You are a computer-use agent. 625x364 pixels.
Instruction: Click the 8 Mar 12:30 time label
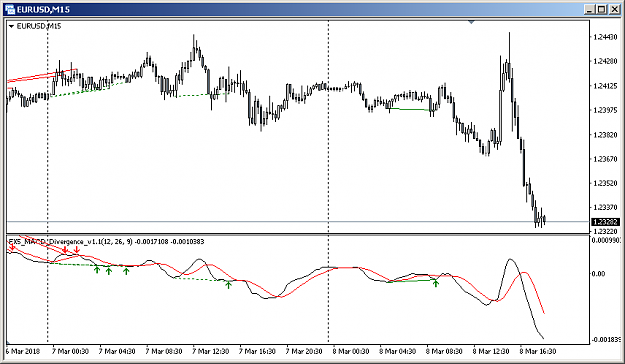(491, 351)
